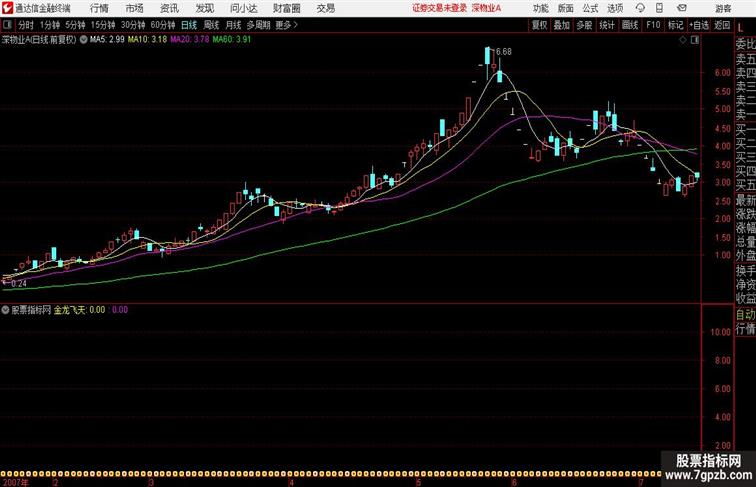Click the MA60: 3.91 indicator label
This screenshot has height=487, width=756.
point(232,40)
